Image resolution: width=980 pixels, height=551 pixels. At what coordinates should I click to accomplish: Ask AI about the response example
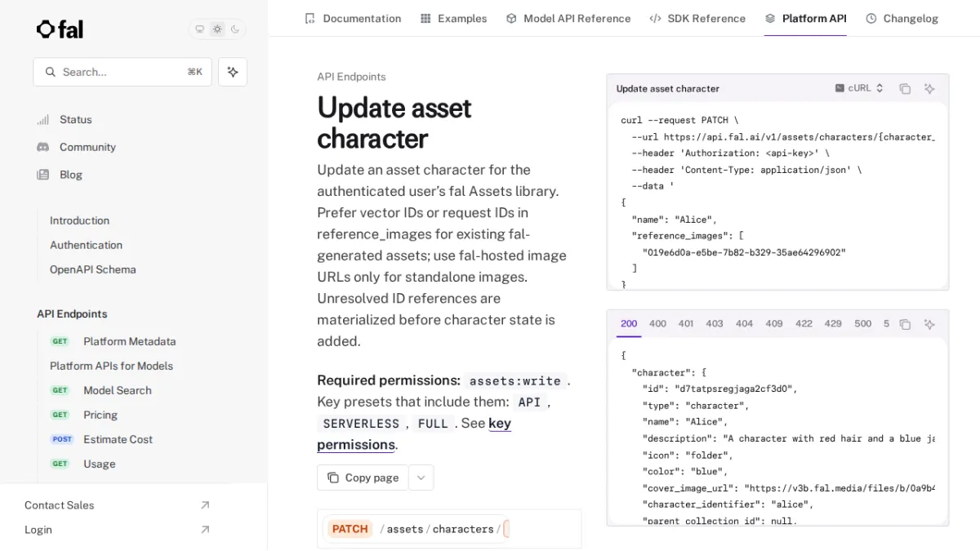pos(929,324)
